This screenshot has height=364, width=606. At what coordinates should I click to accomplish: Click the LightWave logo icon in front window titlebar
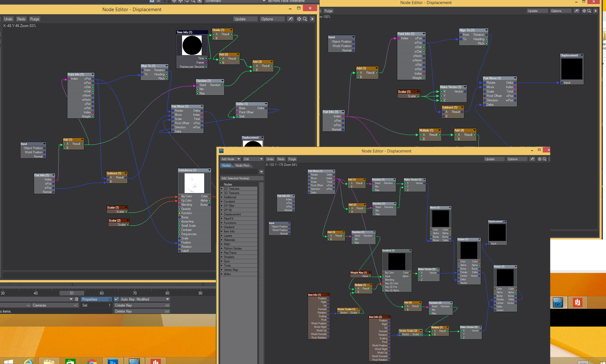(221, 151)
